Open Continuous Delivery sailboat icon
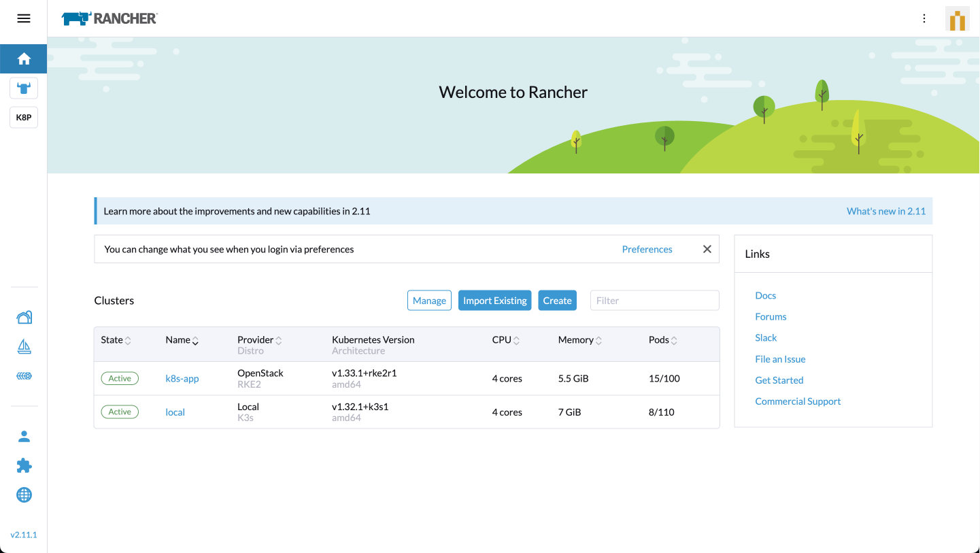980x553 pixels. 24,347
